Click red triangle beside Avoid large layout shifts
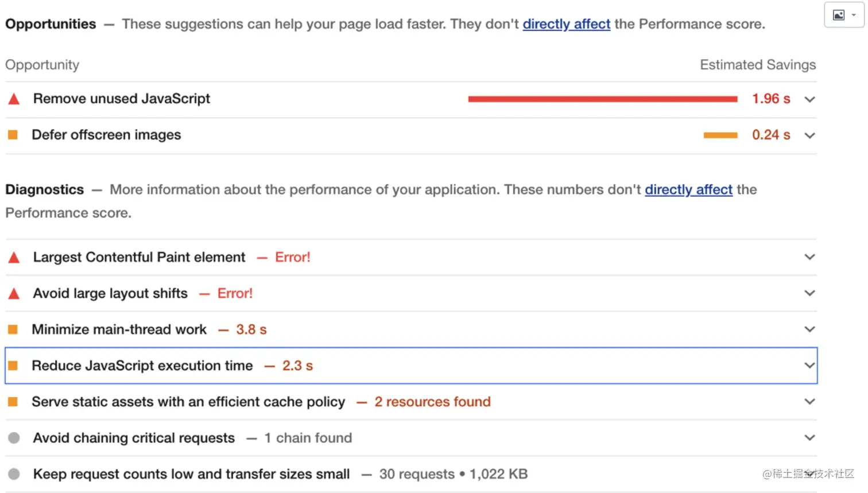The height and width of the screenshot is (493, 868). pyautogui.click(x=14, y=294)
